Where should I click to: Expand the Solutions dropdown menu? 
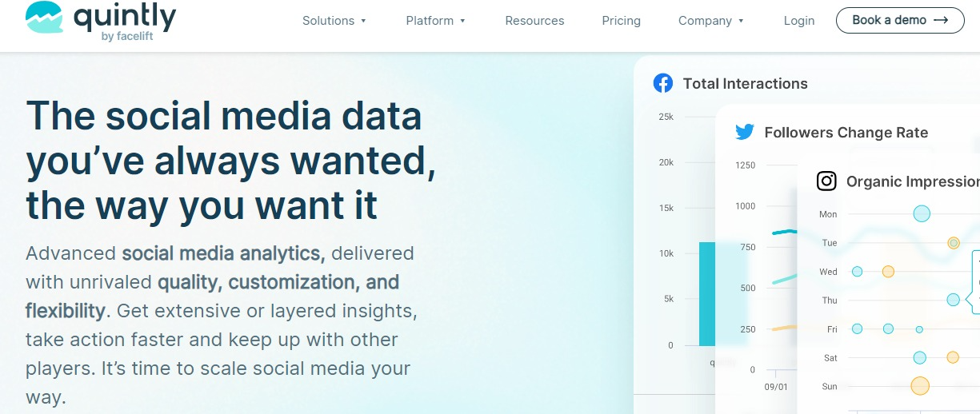point(334,21)
